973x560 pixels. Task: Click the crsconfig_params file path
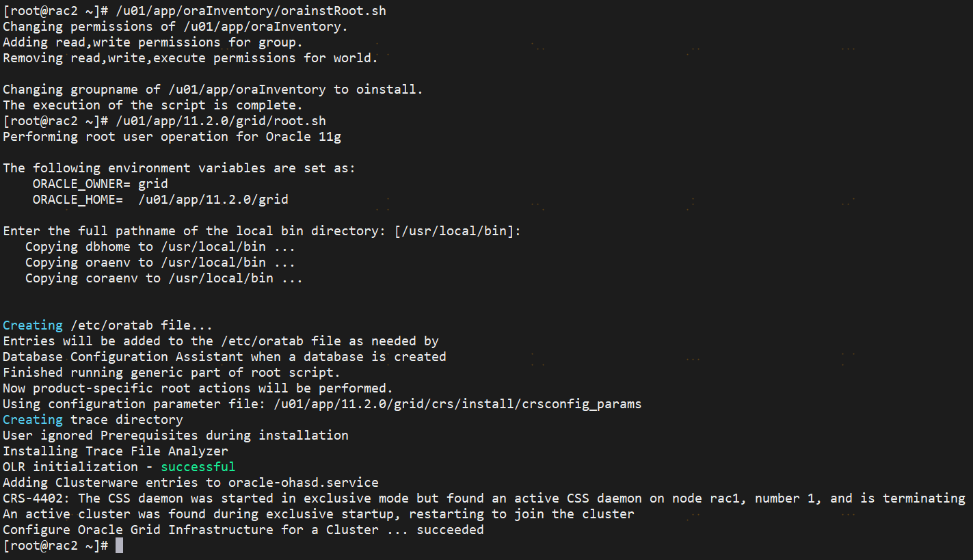(x=457, y=404)
